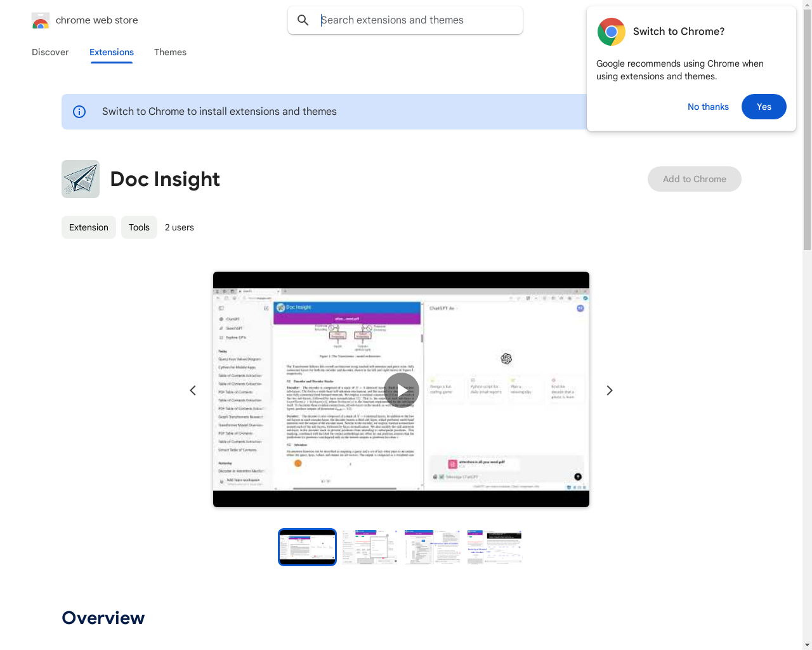Dismiss the popup with No thanks
The image size is (812, 650).
coord(708,107)
